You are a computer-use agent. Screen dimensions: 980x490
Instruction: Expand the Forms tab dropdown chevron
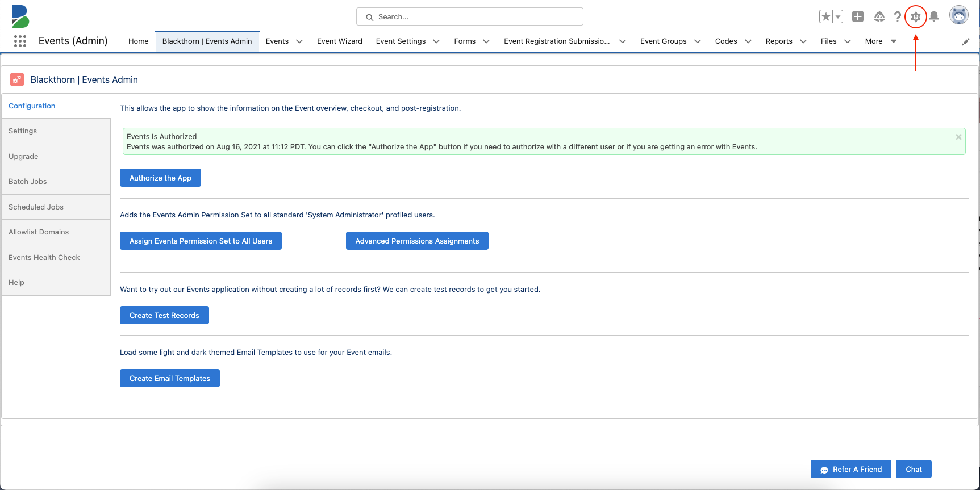pos(486,41)
